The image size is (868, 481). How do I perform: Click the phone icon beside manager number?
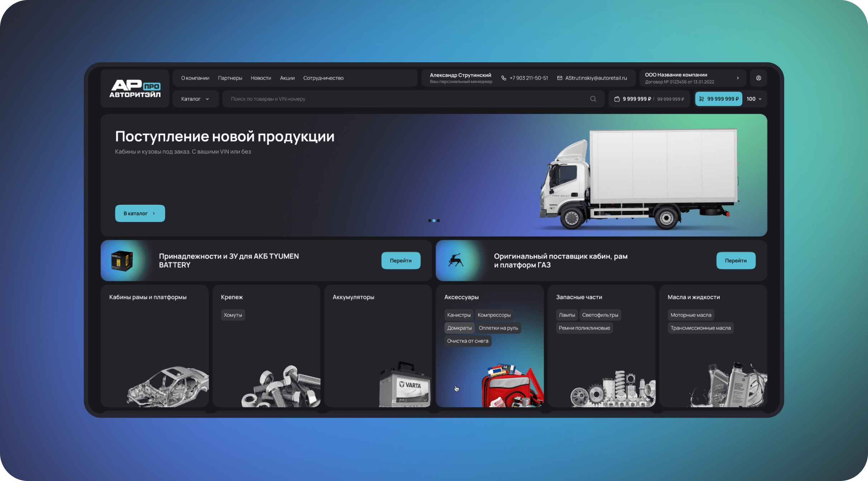coord(503,78)
